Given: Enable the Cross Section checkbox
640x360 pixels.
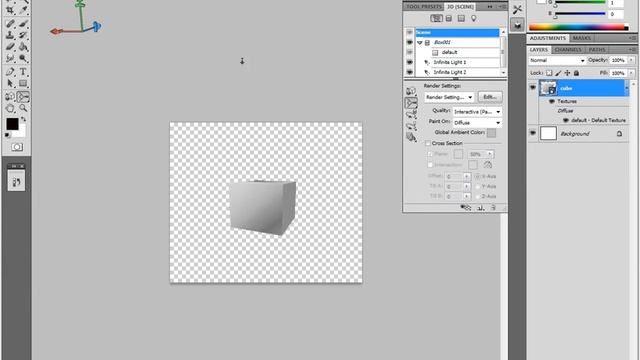Looking at the screenshot, I should 428,143.
